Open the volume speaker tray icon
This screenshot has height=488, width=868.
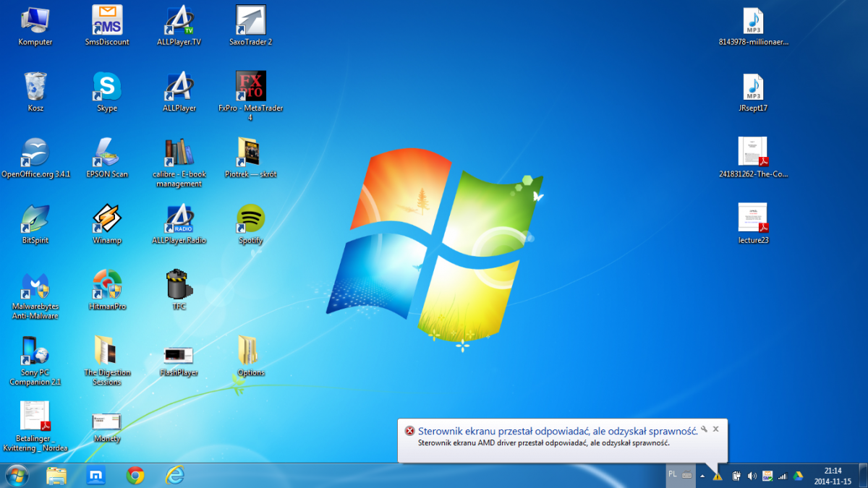(752, 476)
